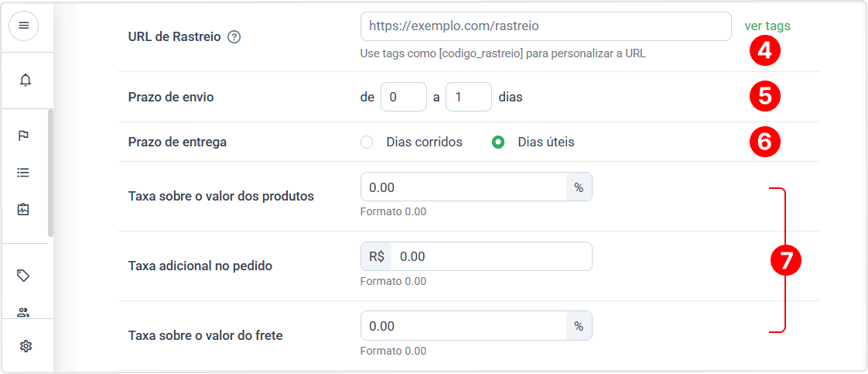Click the ver tags link

click(767, 26)
